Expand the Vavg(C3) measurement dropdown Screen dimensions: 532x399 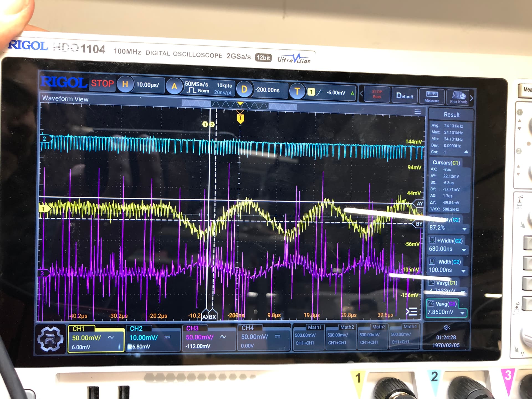(462, 313)
